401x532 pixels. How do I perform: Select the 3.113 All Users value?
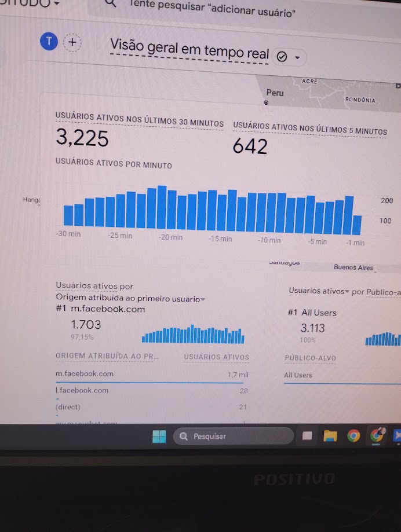tap(313, 328)
